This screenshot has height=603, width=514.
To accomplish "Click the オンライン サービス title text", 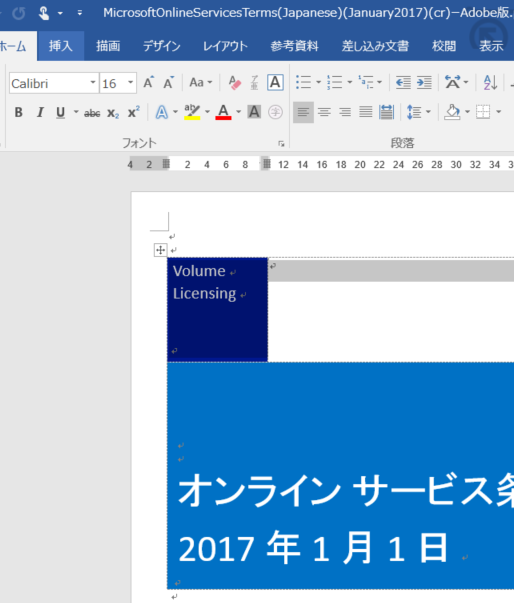I will 346,491.
